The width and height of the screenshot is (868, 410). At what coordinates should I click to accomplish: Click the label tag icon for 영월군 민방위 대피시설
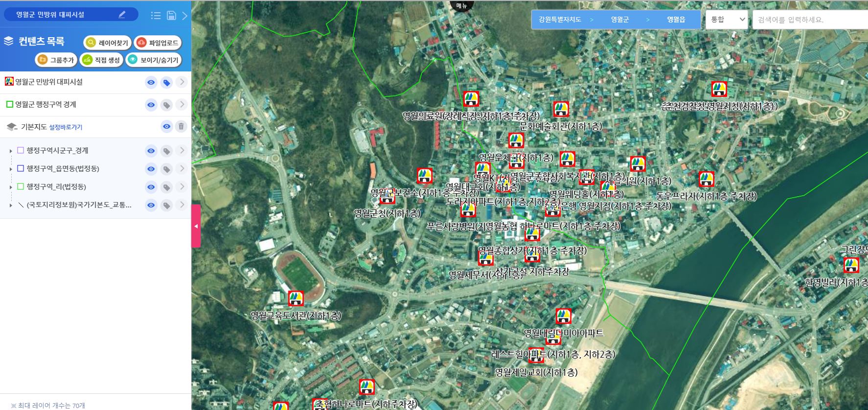(x=167, y=83)
